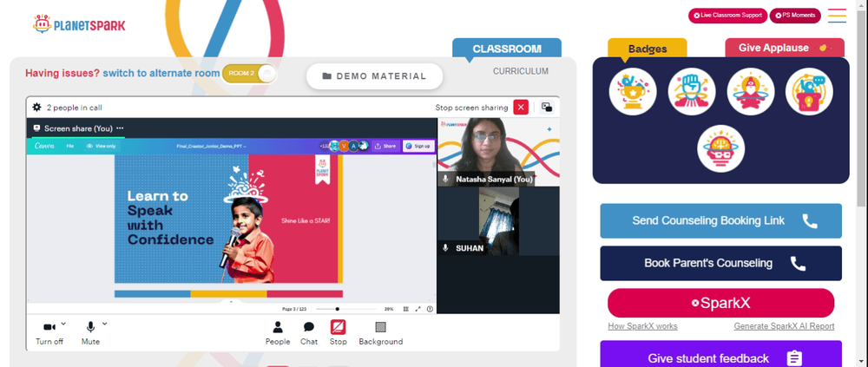Click the trophy badge
This screenshot has width=868, height=367.
pyautogui.click(x=633, y=91)
